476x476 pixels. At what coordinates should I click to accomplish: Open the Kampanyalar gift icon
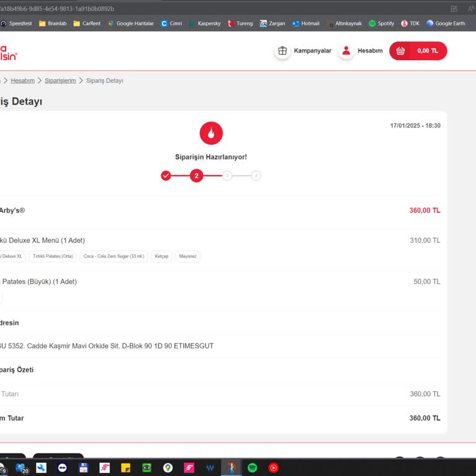click(283, 51)
